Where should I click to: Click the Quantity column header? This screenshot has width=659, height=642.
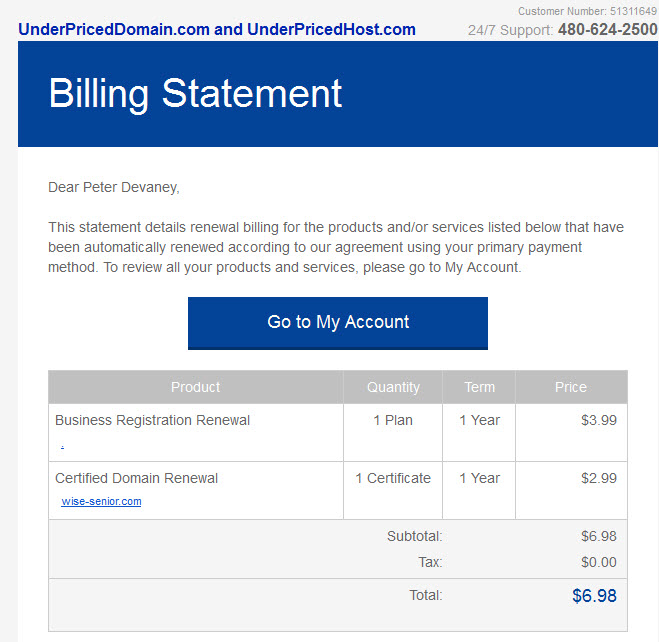pos(393,387)
